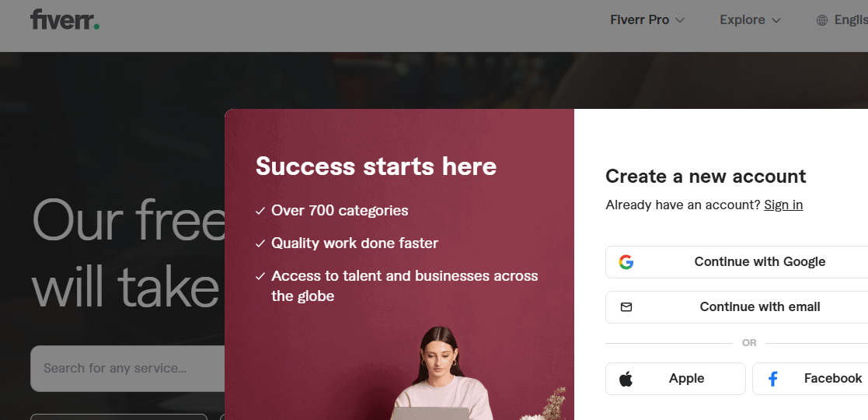Screen dimensions: 868x420
Task: Open the English language selector
Action: 849,20
